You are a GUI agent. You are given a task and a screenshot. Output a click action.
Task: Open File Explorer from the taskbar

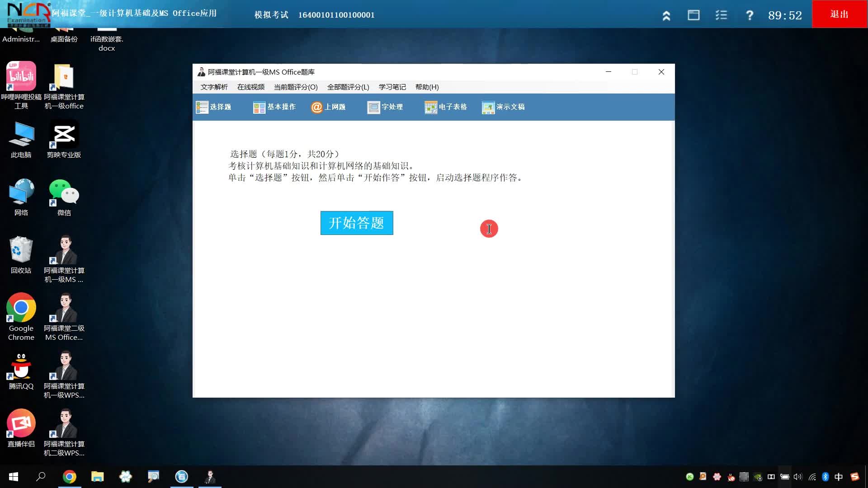[98, 477]
